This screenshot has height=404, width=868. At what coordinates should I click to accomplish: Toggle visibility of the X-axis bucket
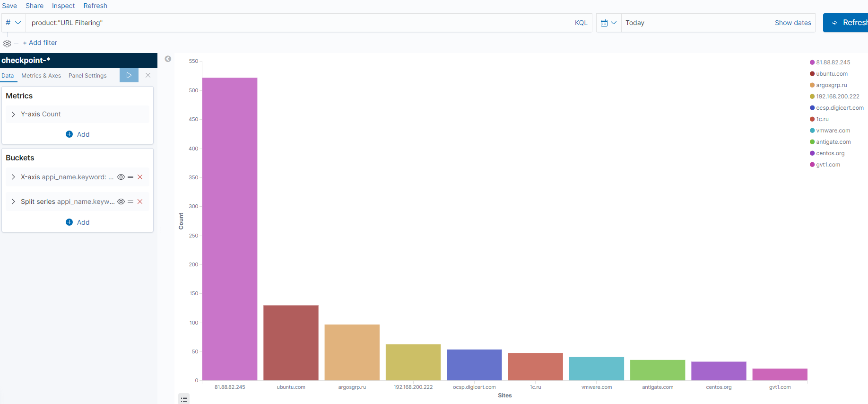121,177
